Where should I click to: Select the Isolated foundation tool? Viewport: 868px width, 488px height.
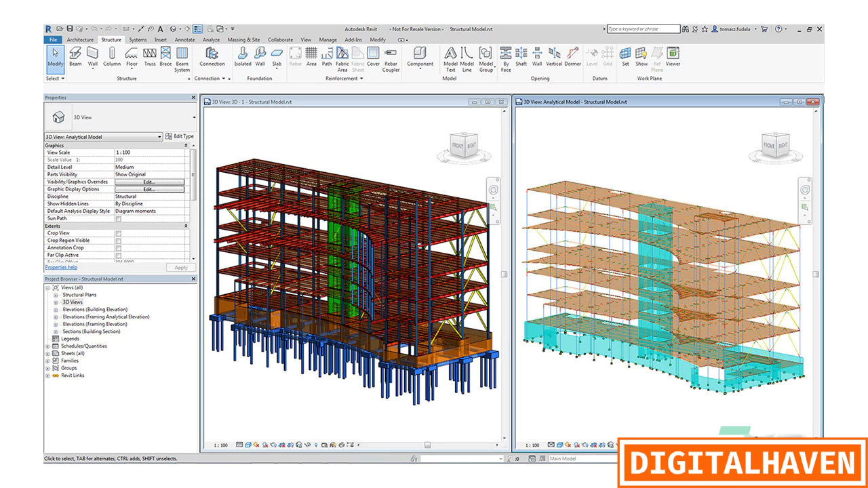click(243, 57)
